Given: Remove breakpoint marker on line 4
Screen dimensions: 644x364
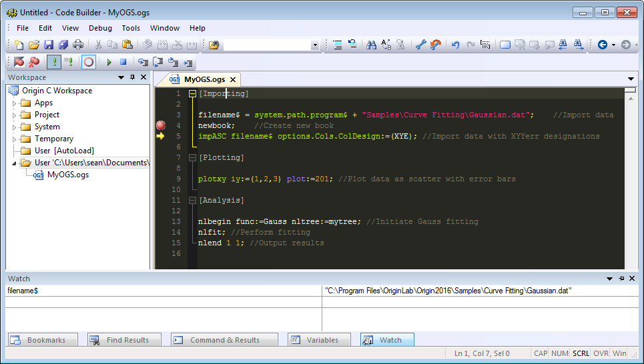Looking at the screenshot, I should click(x=161, y=125).
